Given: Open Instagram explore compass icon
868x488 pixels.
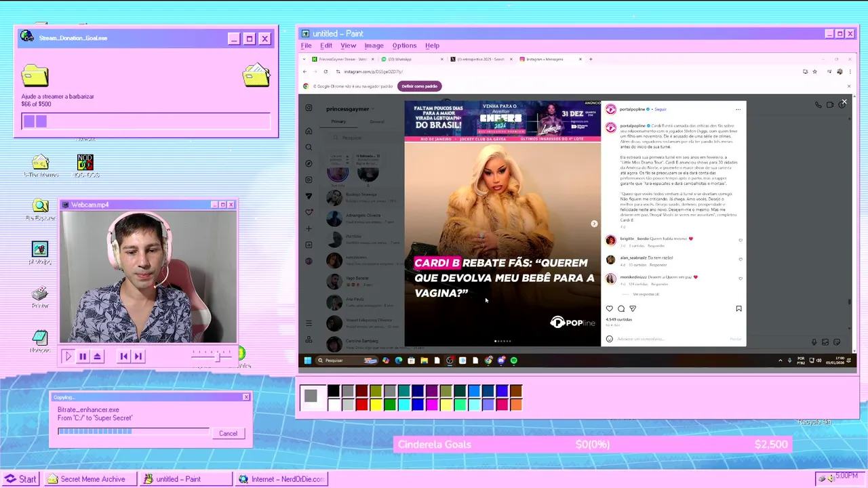Looking at the screenshot, I should [x=309, y=163].
